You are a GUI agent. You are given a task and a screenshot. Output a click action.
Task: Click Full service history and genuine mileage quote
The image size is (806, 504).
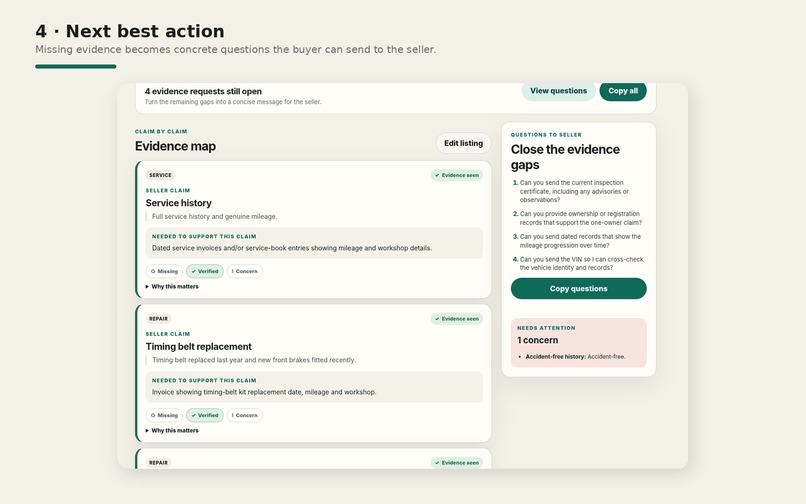pos(214,217)
